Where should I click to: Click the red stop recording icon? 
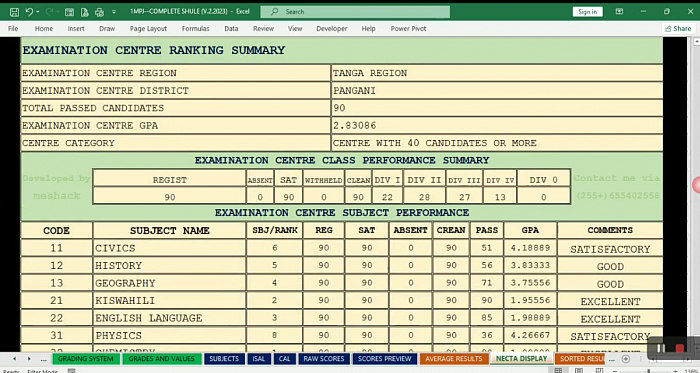[680, 348]
